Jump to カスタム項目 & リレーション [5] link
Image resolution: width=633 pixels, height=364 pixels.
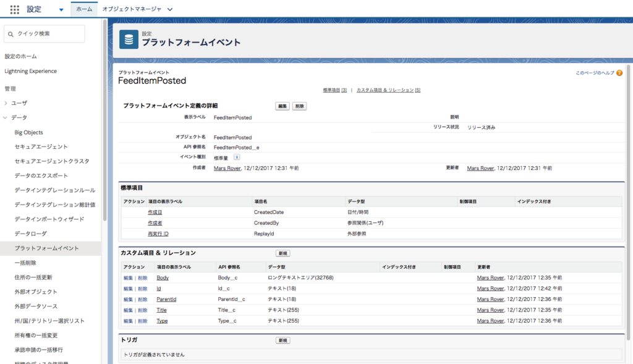[388, 90]
